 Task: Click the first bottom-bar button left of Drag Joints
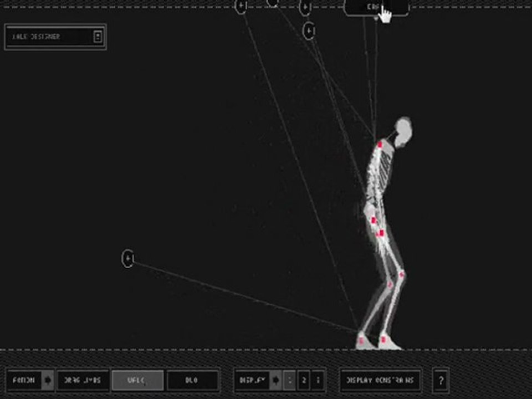point(24,380)
